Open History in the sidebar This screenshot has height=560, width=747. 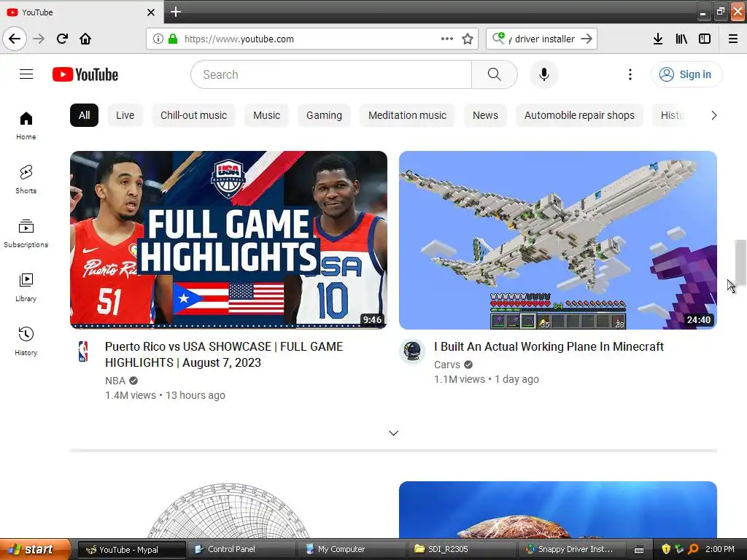[26, 341]
